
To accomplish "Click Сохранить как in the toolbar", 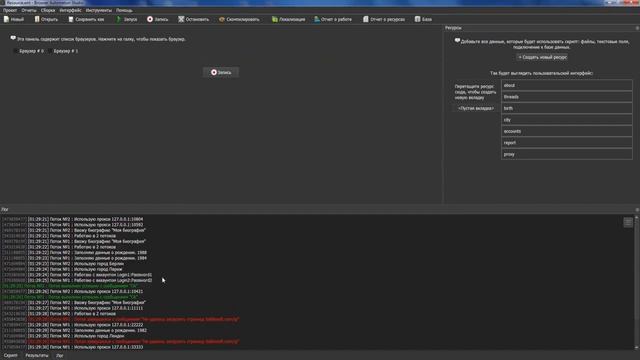I will [86, 19].
